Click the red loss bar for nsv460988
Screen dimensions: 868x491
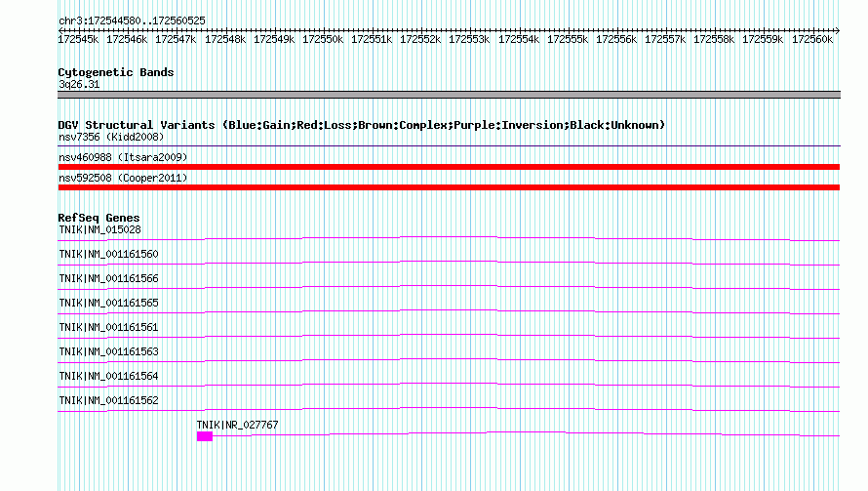449,167
